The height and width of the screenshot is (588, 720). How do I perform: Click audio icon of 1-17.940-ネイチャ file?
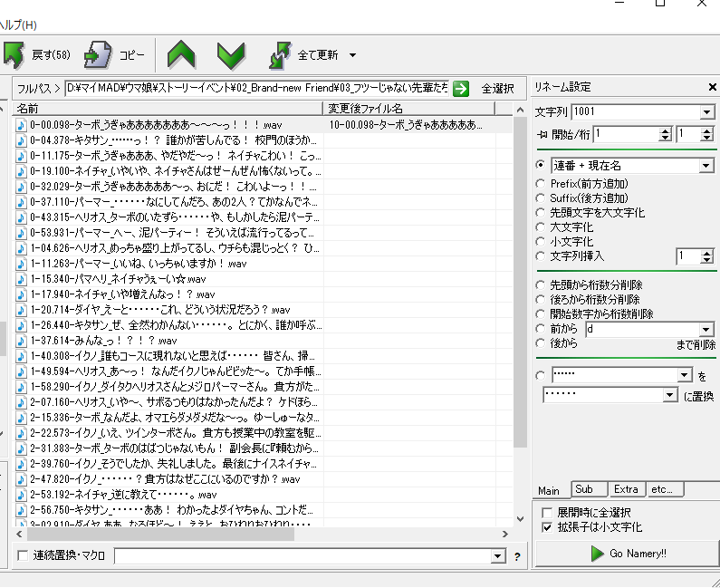click(x=21, y=294)
